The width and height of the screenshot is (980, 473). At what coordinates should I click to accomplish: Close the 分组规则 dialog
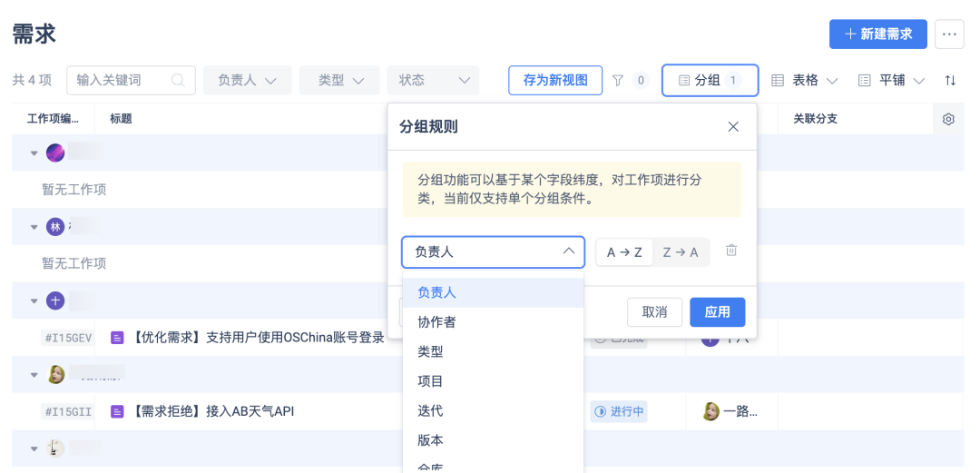(733, 126)
